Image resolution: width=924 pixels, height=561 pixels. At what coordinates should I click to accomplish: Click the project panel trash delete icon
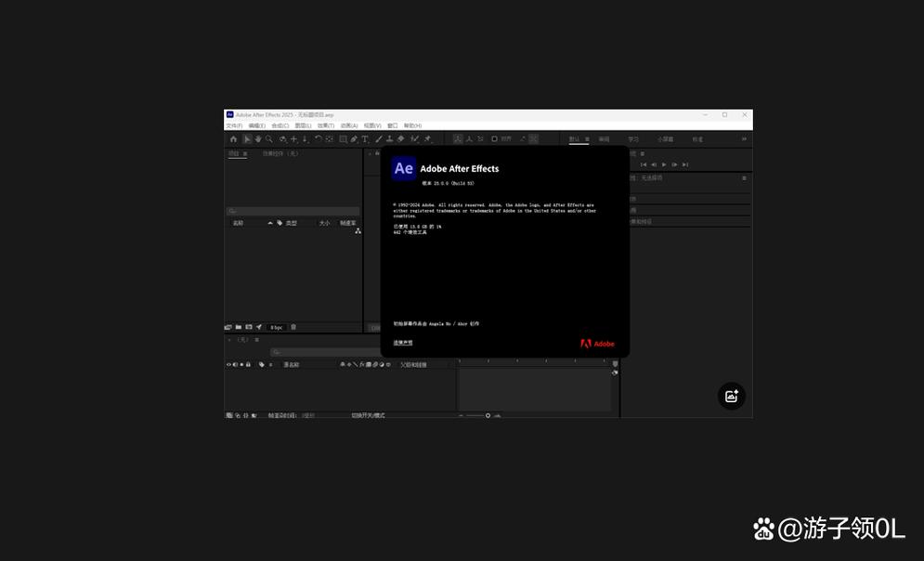click(x=293, y=327)
